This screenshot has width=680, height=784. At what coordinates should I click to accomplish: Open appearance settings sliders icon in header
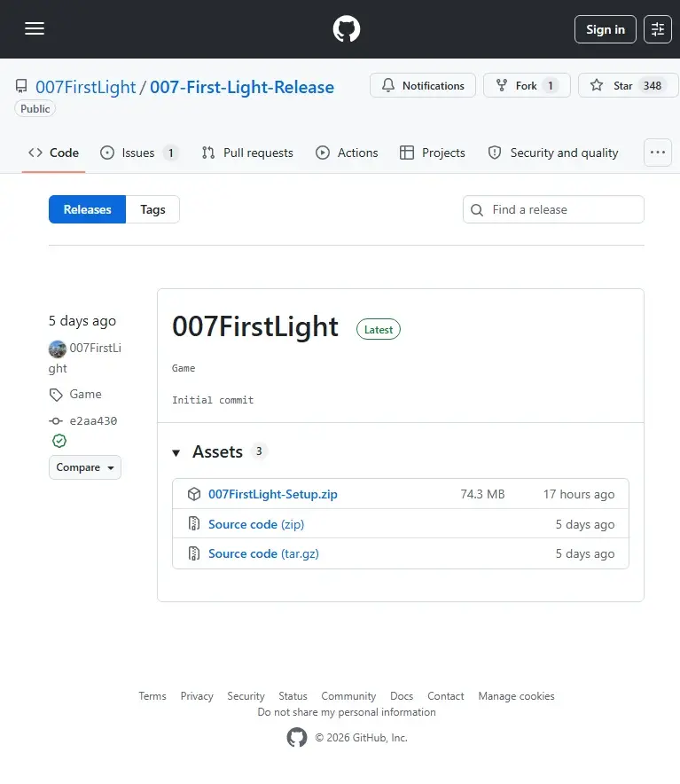[x=658, y=29]
